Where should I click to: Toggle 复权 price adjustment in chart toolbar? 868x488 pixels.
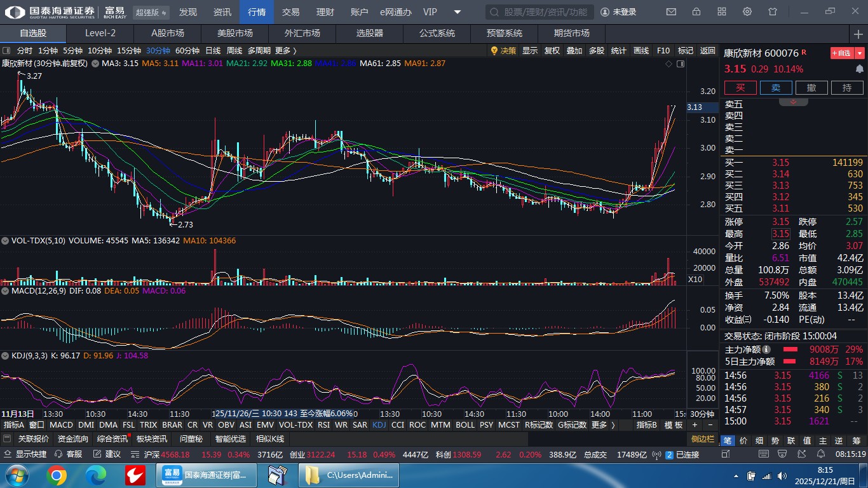[x=552, y=51]
